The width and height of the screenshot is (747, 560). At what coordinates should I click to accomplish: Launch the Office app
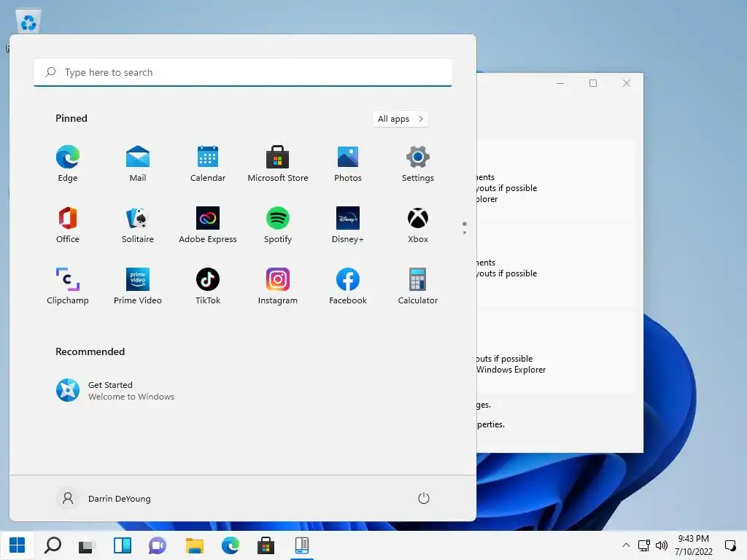[x=68, y=225]
